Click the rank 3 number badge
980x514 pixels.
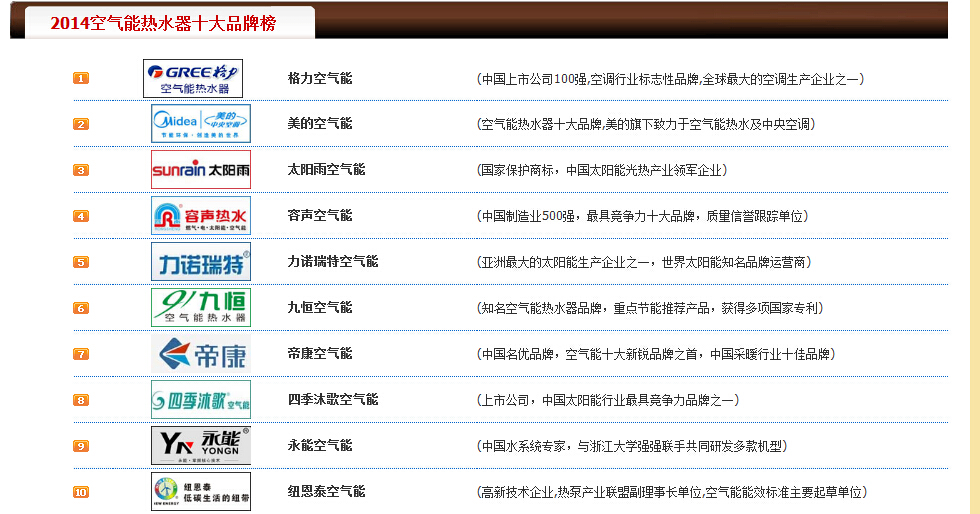(x=81, y=170)
